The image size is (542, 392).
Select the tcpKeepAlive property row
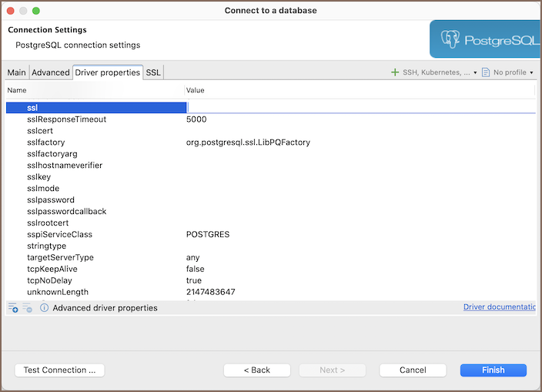click(52, 270)
